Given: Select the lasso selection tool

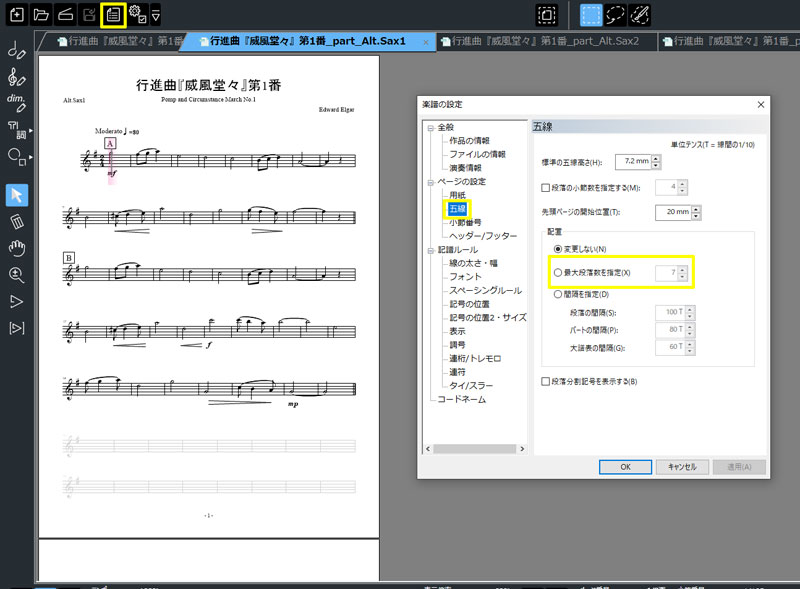Looking at the screenshot, I should 615,15.
